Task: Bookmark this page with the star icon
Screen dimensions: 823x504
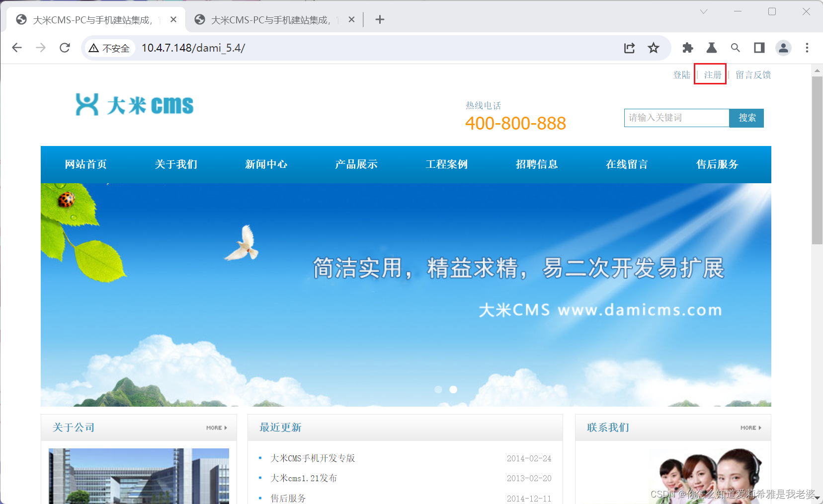Action: coord(654,48)
